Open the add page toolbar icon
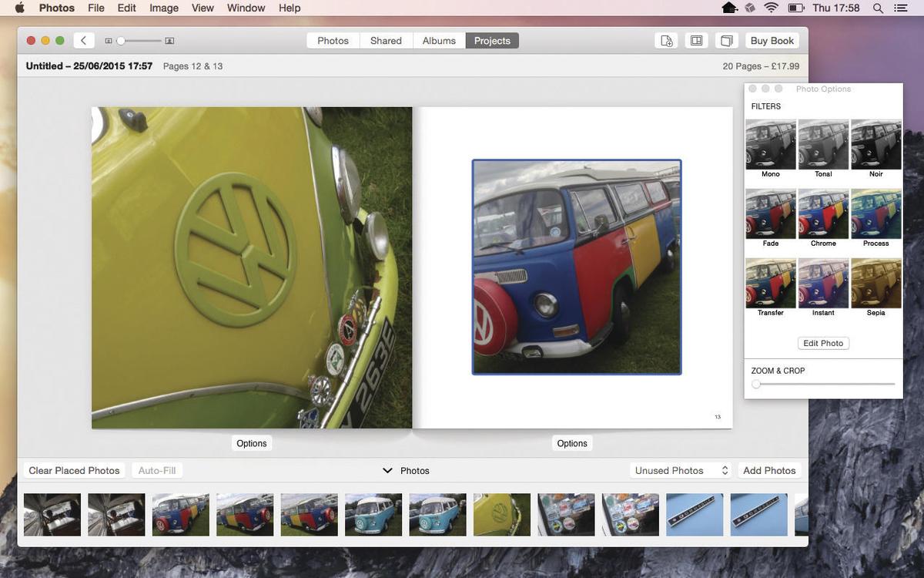 coord(667,41)
